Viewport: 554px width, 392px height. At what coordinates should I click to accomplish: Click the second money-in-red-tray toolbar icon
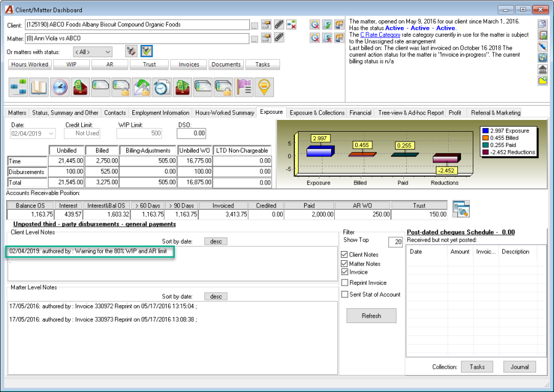pos(182,87)
